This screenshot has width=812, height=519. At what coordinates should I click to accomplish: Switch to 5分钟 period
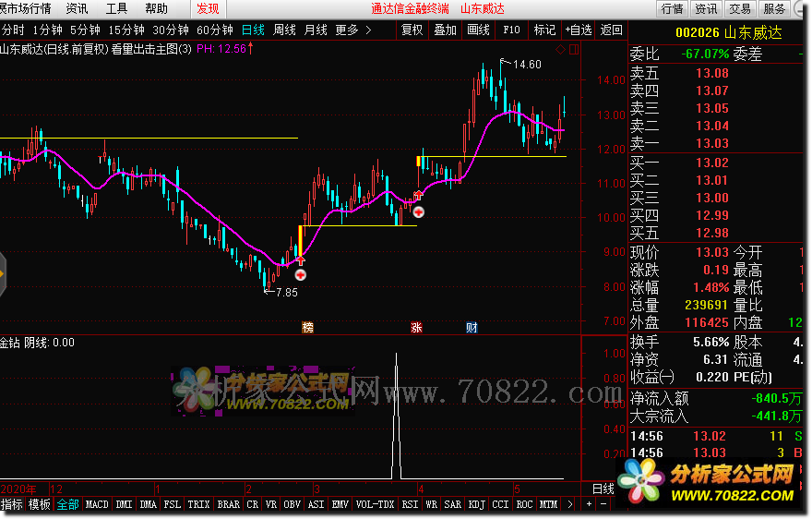point(85,30)
